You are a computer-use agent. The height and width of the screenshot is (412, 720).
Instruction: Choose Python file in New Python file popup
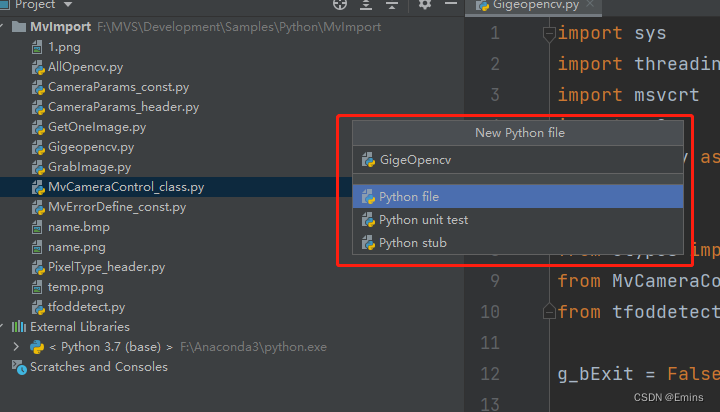tap(518, 197)
